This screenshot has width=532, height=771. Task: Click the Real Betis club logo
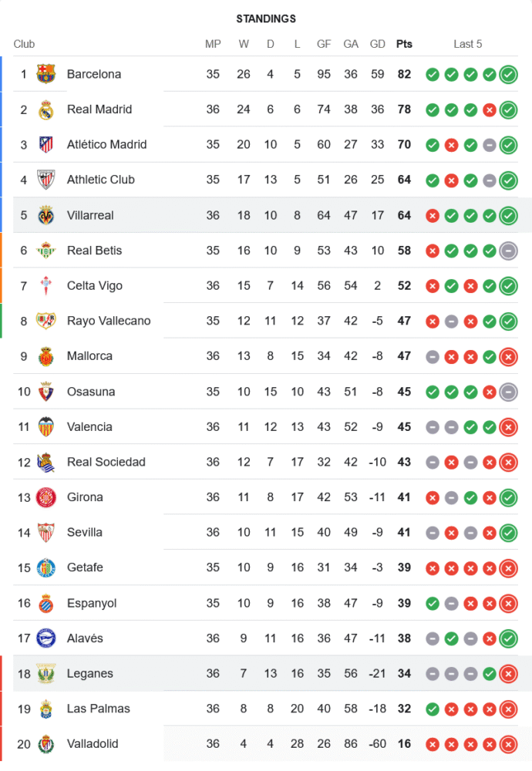[46, 251]
